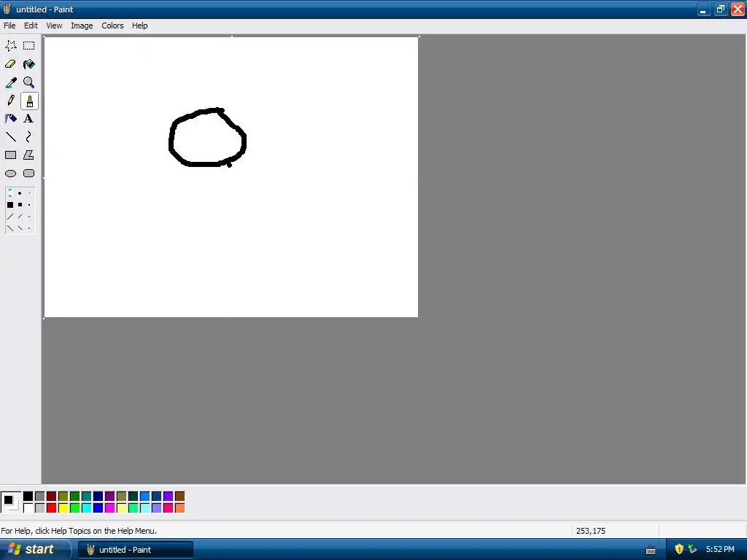747x560 pixels.
Task: Click the Brush tool in toolbox
Action: point(29,101)
